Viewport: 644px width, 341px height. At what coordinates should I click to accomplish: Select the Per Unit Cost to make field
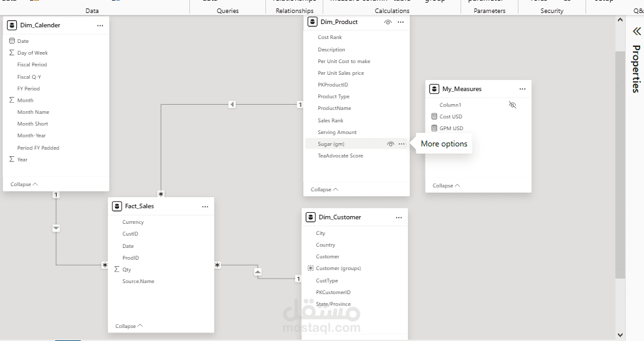(344, 61)
